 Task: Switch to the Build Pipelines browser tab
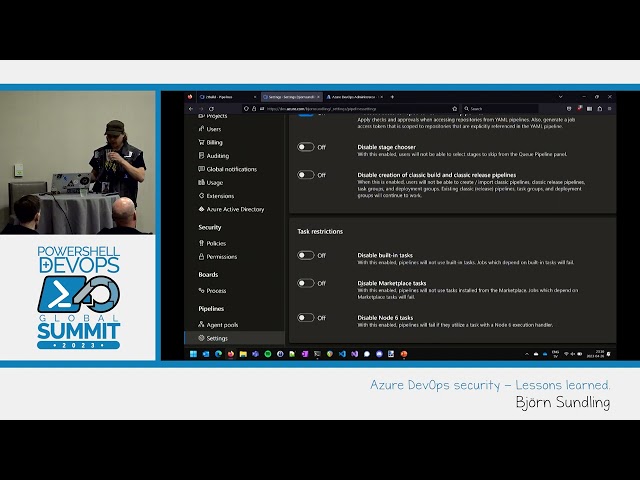tap(228, 97)
